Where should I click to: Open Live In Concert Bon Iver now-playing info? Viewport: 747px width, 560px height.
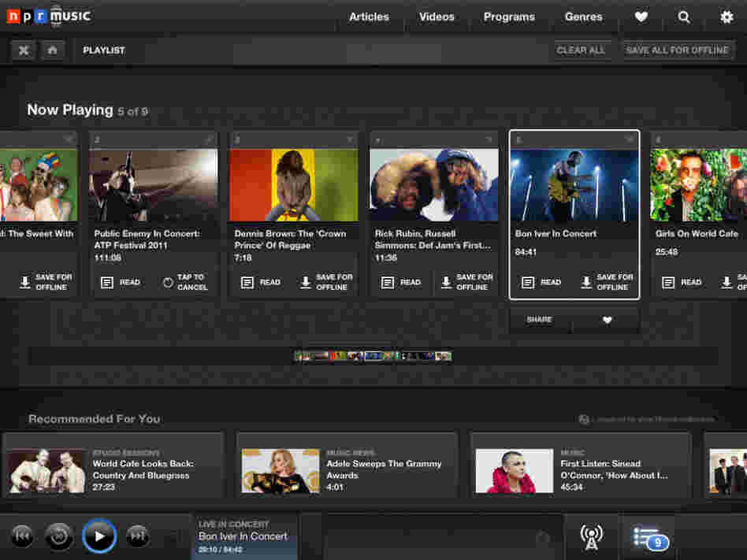(244, 536)
